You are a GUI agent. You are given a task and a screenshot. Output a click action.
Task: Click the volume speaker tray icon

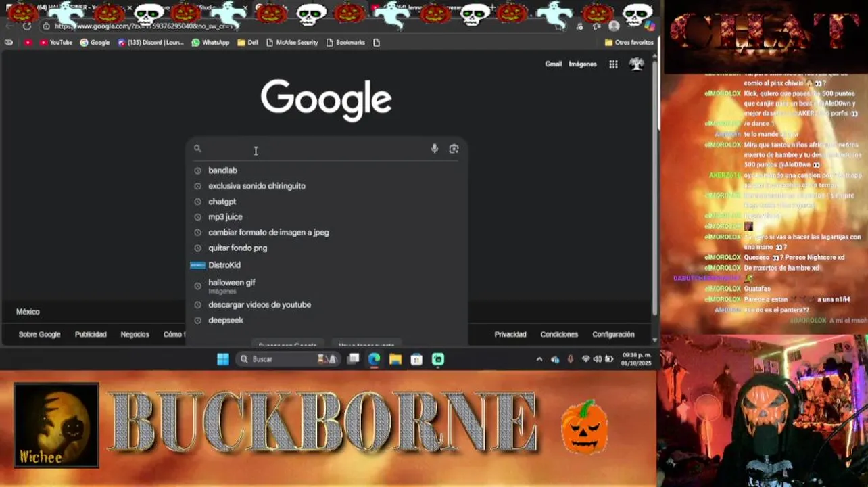[x=597, y=359]
